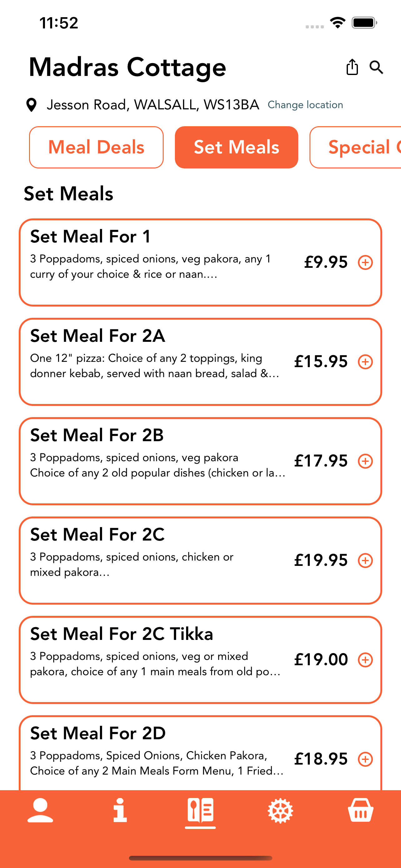401x868 pixels.
Task: Open the info icon in bottom bar
Action: tap(120, 811)
